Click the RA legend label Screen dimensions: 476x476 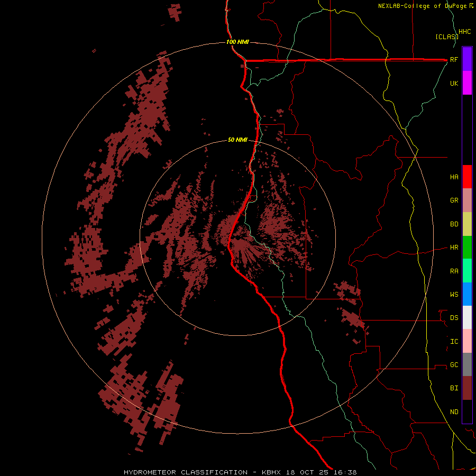click(454, 271)
